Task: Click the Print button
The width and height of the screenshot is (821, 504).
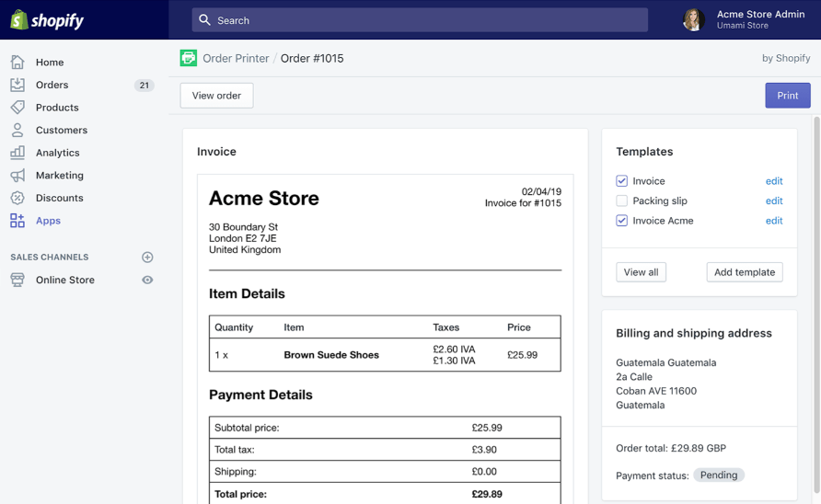Action: point(788,96)
